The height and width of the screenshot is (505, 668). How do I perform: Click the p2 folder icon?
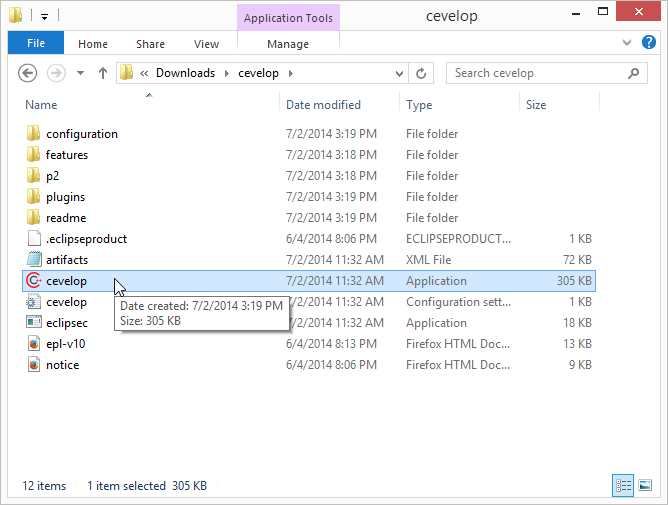pyautogui.click(x=33, y=175)
